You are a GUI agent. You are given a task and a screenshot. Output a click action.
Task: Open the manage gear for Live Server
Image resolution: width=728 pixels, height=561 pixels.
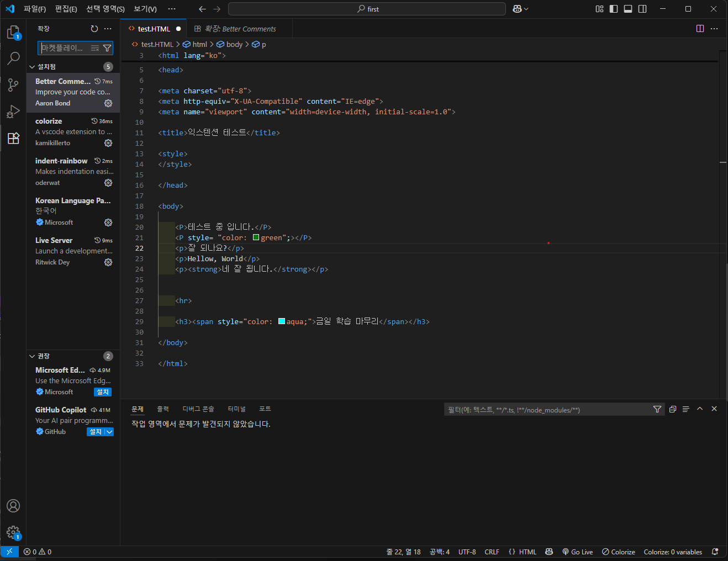(x=108, y=262)
